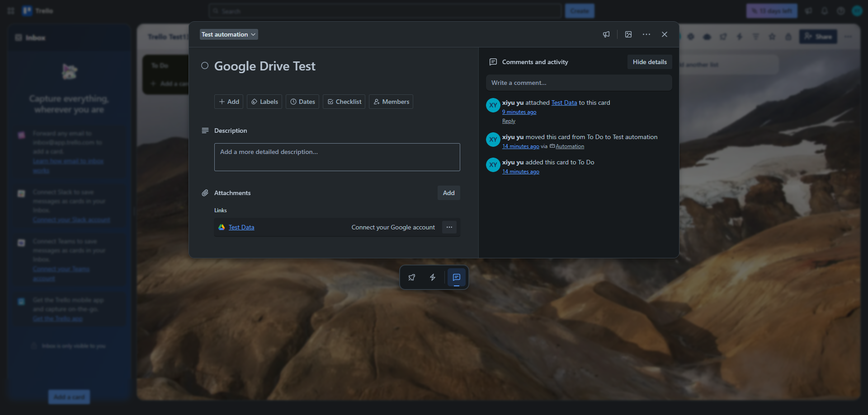Open the card feedback megaphone icon
Viewport: 868px width, 415px height.
(x=606, y=34)
